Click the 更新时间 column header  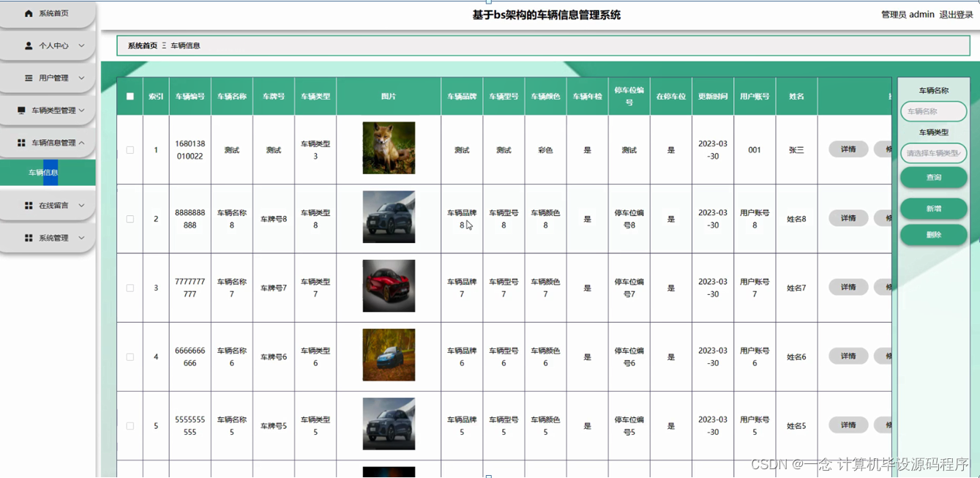click(x=713, y=97)
